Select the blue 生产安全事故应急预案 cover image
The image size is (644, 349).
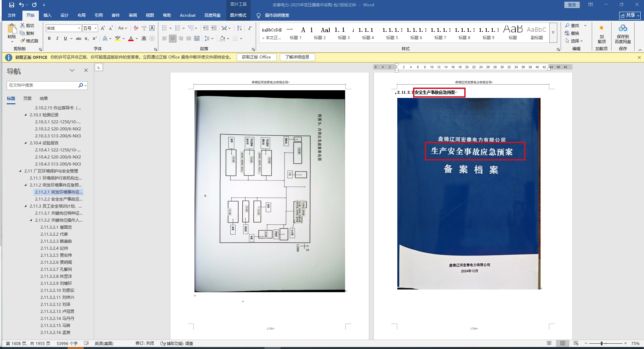(x=469, y=194)
